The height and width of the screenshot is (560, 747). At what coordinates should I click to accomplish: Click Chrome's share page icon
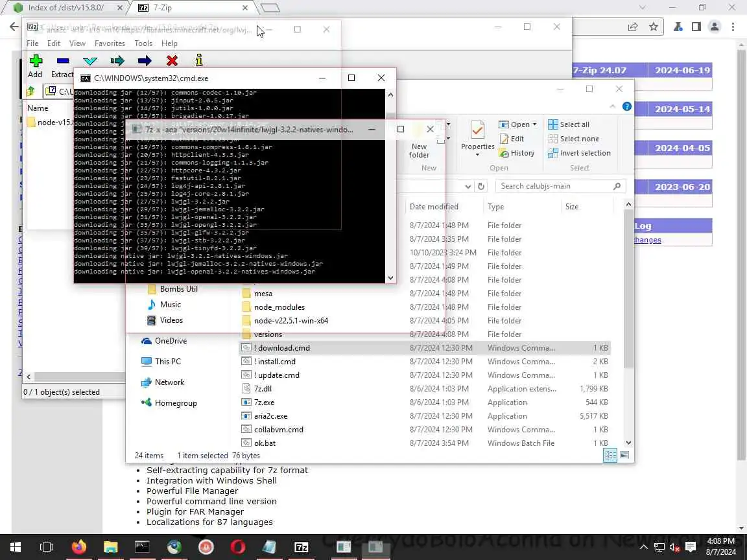coord(633,27)
